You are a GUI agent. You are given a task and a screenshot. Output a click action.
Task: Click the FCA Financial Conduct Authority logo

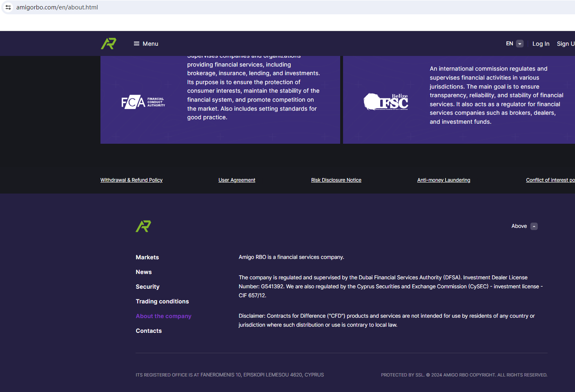click(x=143, y=102)
